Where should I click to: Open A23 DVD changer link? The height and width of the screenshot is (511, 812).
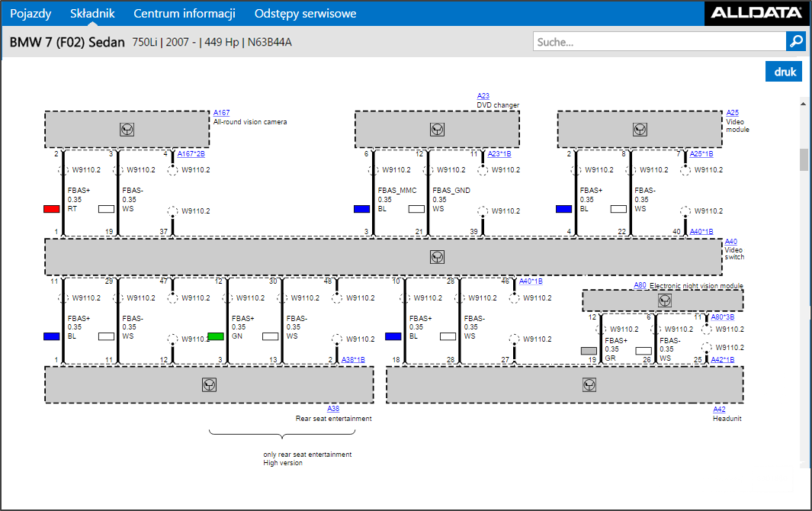tap(483, 96)
